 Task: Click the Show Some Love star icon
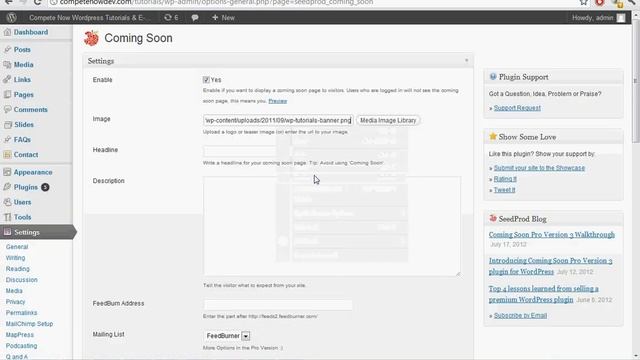coord(493,136)
